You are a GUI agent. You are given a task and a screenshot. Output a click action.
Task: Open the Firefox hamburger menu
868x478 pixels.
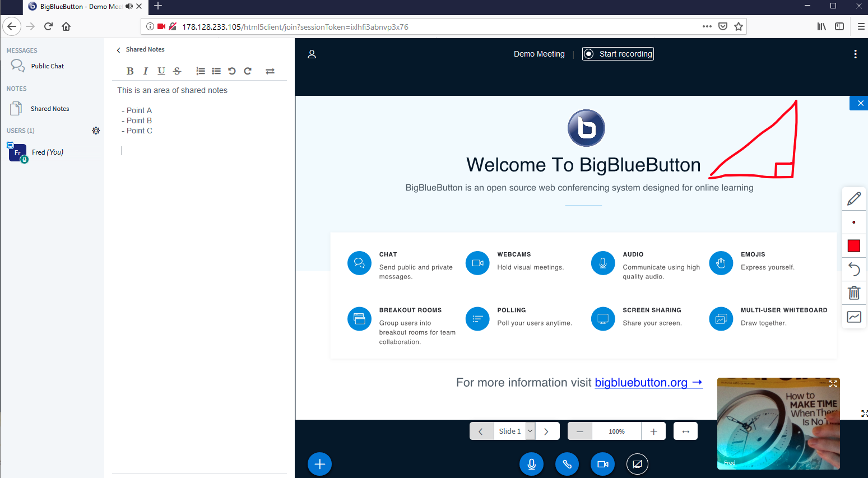(861, 26)
